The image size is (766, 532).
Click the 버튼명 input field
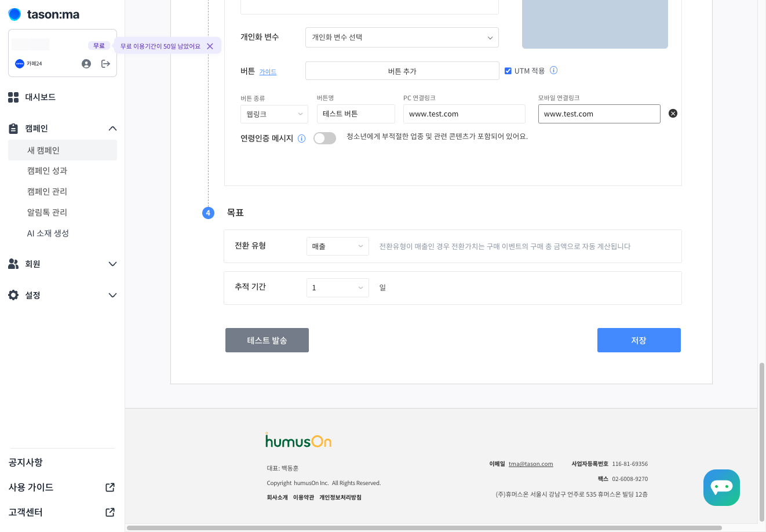[356, 114]
